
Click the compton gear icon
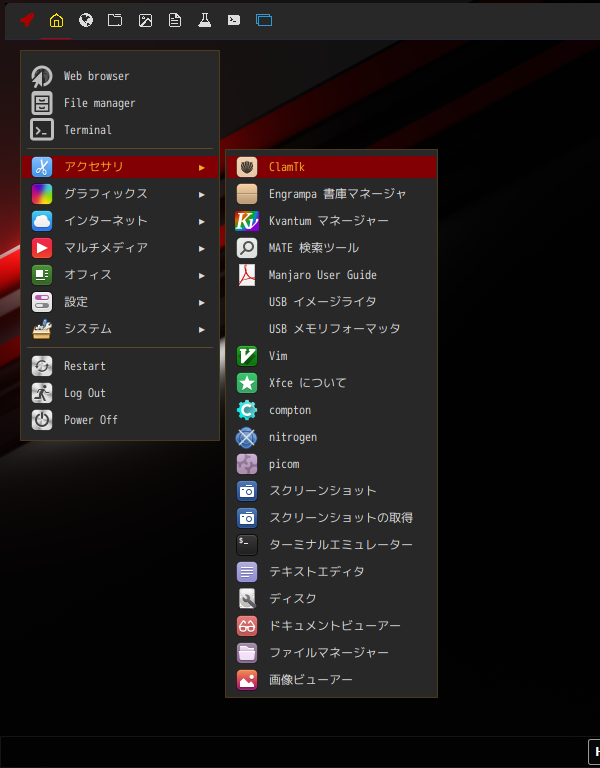point(247,410)
